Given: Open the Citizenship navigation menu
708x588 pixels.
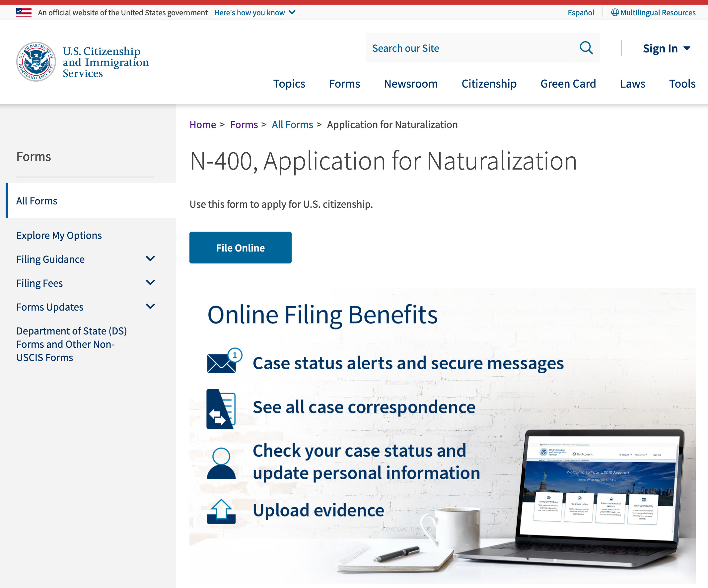Looking at the screenshot, I should click(x=488, y=84).
